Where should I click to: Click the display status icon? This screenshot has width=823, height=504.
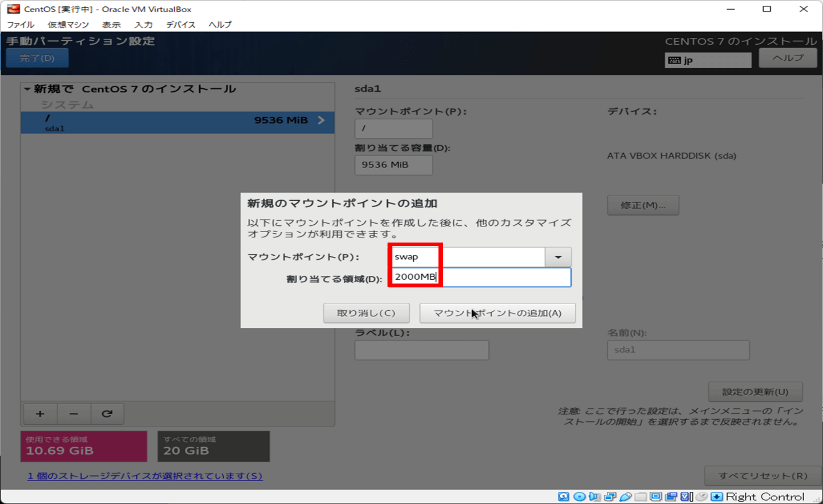point(656,497)
